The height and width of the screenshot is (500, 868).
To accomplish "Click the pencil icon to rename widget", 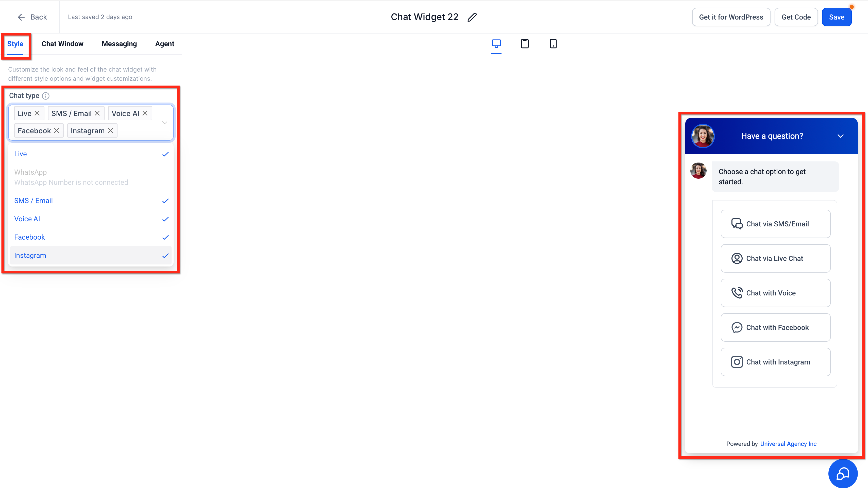I will click(472, 17).
